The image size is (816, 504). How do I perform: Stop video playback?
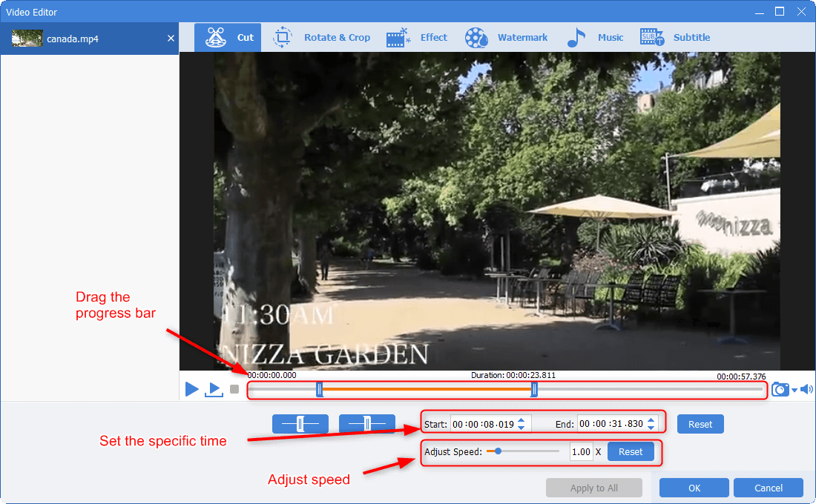click(234, 389)
